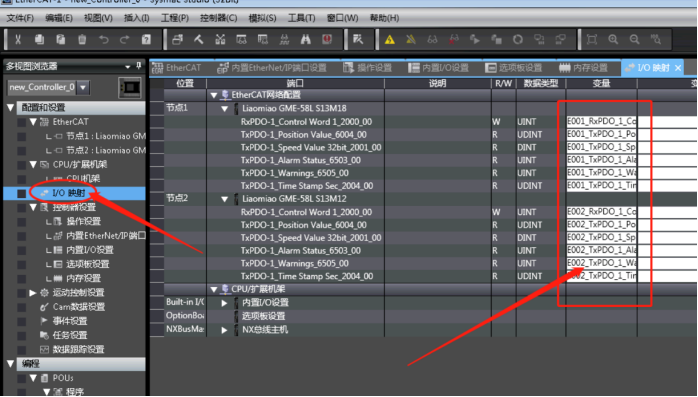Click the Redo arrow in toolbar

[x=125, y=39]
